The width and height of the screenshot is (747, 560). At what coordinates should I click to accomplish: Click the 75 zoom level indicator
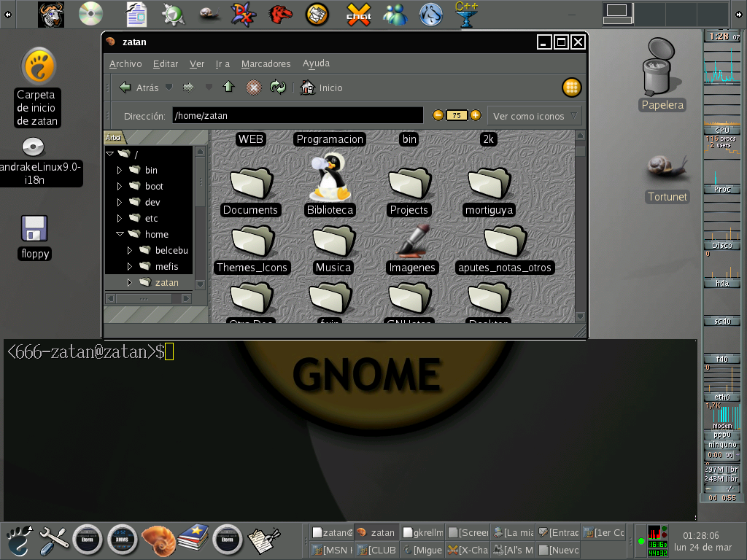click(457, 115)
